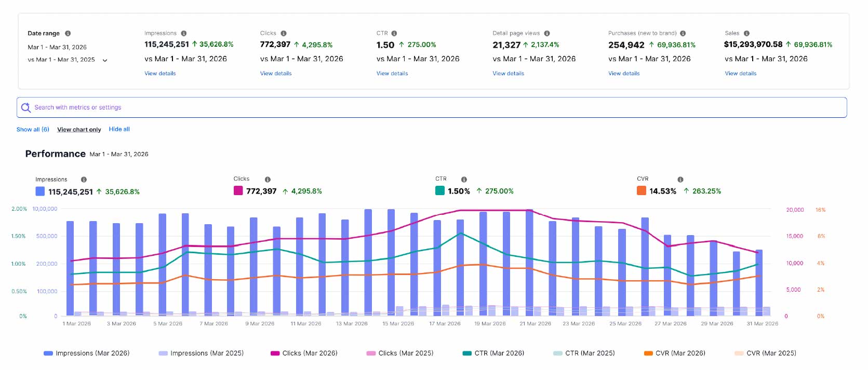868x370 pixels.
Task: Click info icon beside Purchases (new to brand)
Action: point(683,33)
